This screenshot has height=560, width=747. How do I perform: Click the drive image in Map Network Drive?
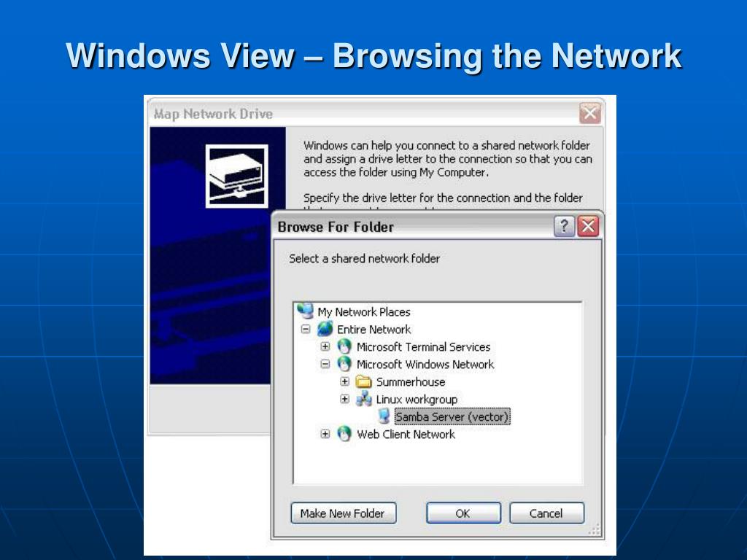click(237, 176)
